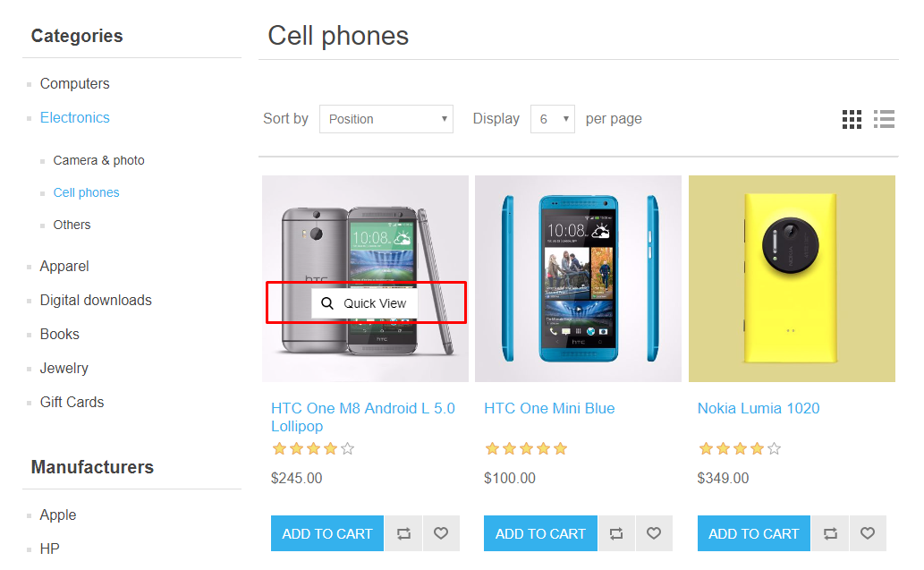924x570 pixels.
Task: Add HTC One M8 to compare list
Action: coord(403,533)
